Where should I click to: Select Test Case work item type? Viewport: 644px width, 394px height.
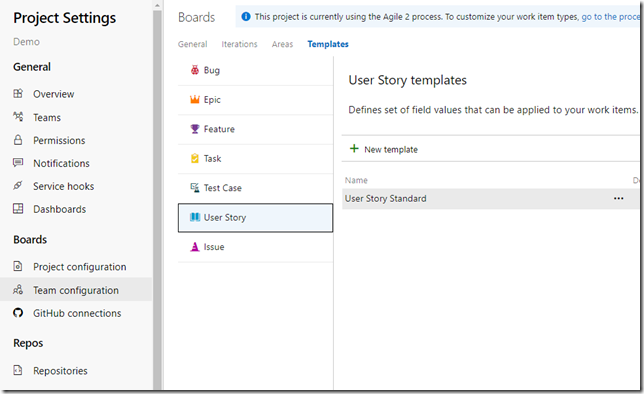[x=255, y=188]
